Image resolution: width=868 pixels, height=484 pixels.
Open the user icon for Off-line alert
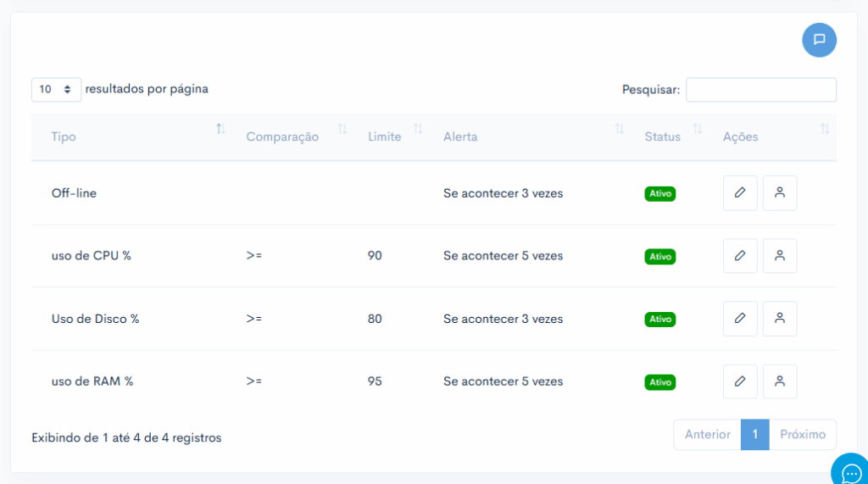point(780,193)
